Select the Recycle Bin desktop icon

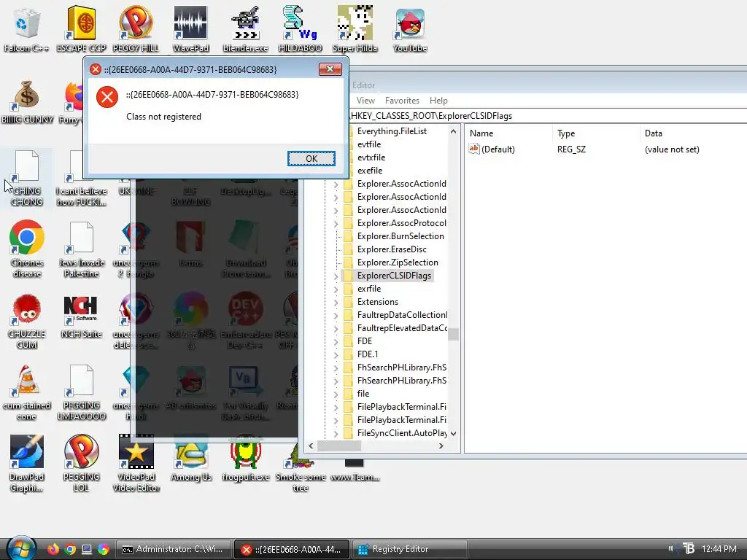tap(26, 29)
